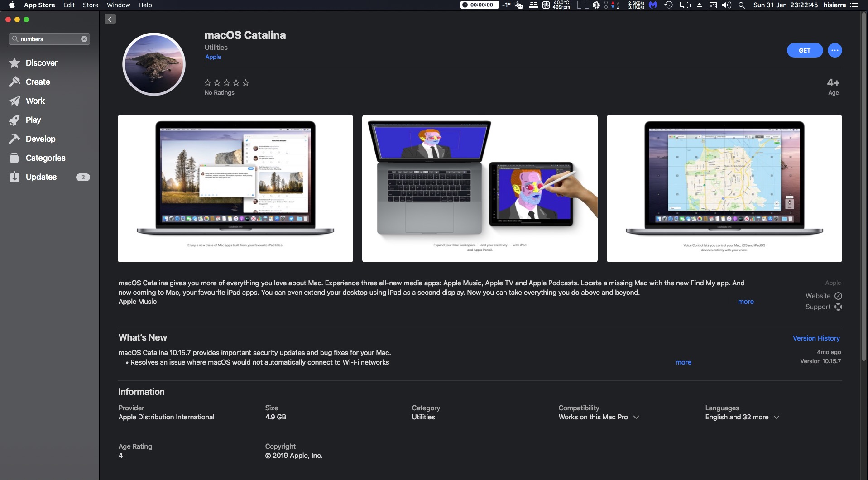
Task: Open the volume control in menu bar
Action: click(x=727, y=5)
